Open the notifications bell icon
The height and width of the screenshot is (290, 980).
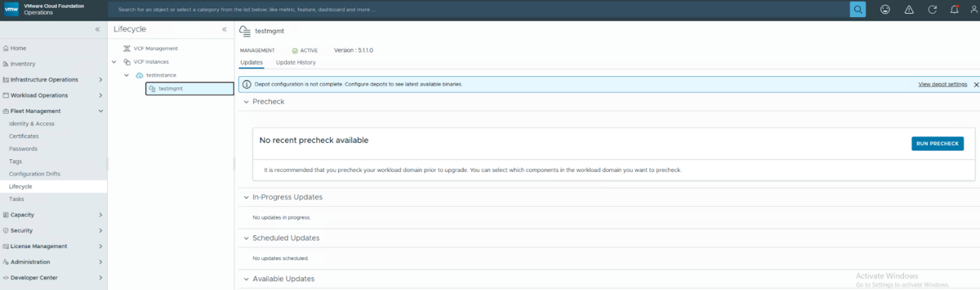[x=954, y=9]
